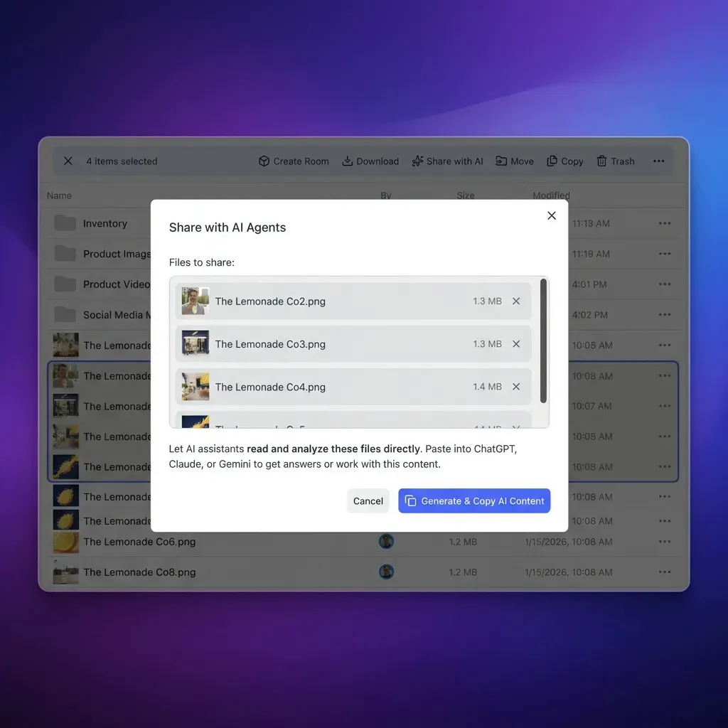Remove The Lemonade Co2.png from the share list
This screenshot has width=728, height=728.
(x=516, y=301)
